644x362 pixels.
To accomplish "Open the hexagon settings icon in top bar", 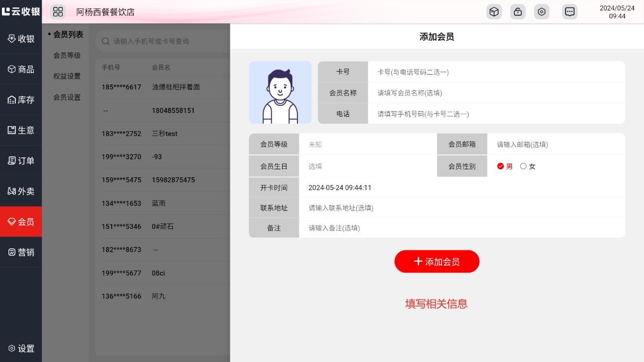I will click(541, 12).
